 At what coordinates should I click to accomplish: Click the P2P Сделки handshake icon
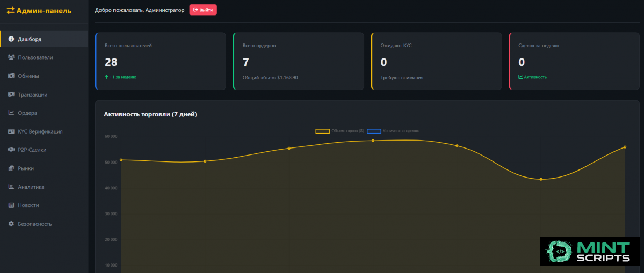[x=11, y=150]
